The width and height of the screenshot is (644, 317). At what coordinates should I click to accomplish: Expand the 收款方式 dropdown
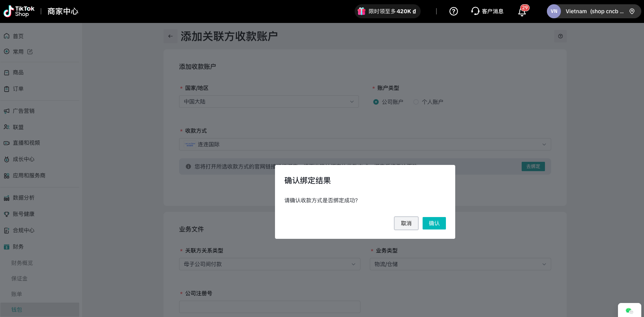coord(365,144)
